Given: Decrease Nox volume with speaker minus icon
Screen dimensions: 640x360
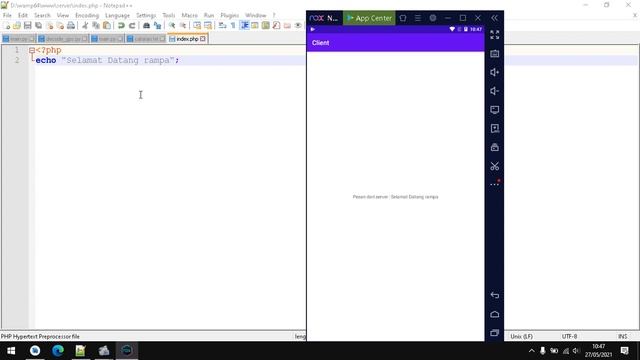Looking at the screenshot, I should click(494, 91).
